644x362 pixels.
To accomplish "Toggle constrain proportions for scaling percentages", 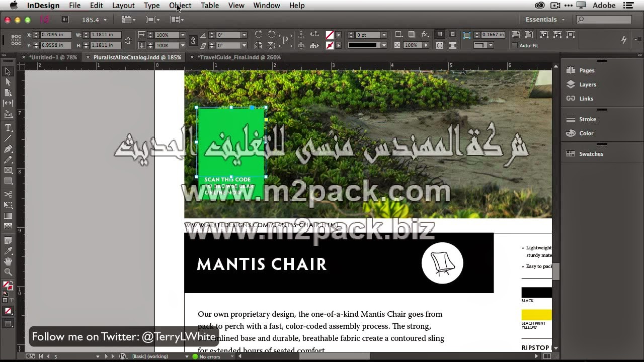I will tap(193, 40).
